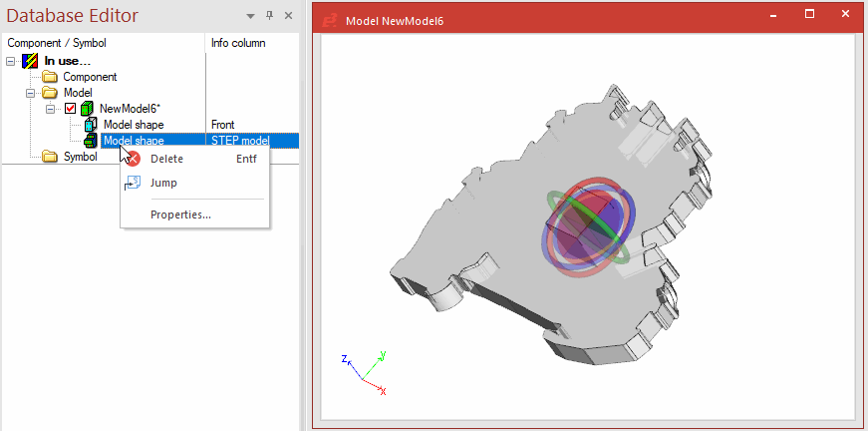
Task: Click the Front info column cell
Action: pyautogui.click(x=223, y=125)
